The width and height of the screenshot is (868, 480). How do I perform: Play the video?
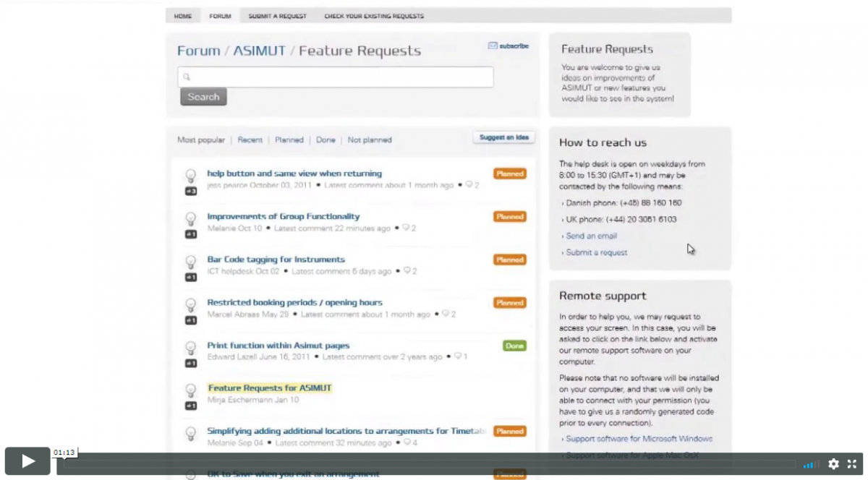pyautogui.click(x=27, y=461)
